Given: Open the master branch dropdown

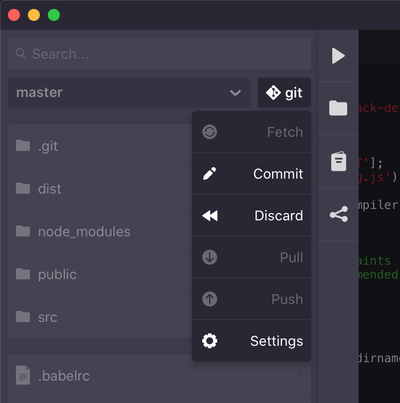Looking at the screenshot, I should (x=129, y=93).
